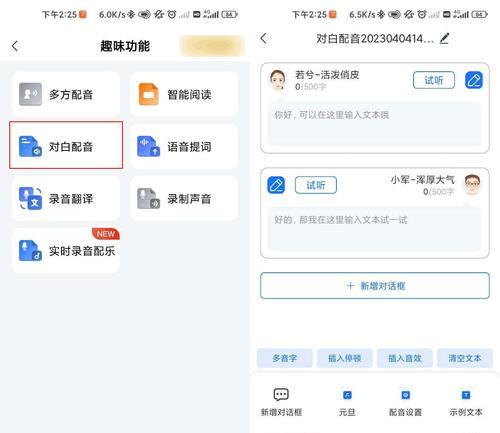
Task: Open the 录音翻译 feature
Action: pyautogui.click(x=66, y=199)
